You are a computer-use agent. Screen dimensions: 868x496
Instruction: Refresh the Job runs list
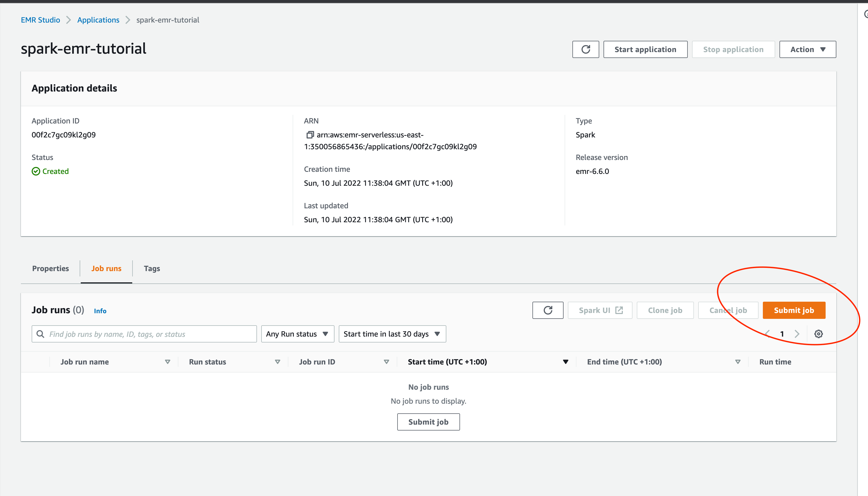548,310
